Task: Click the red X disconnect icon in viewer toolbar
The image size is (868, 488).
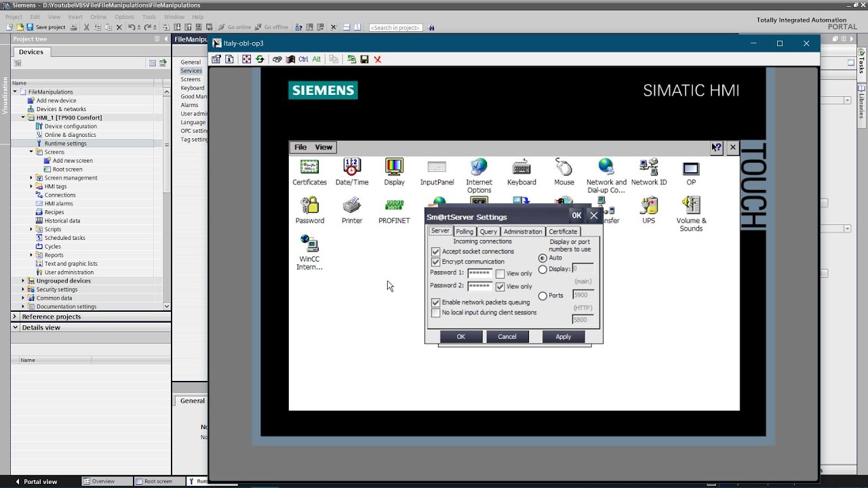Action: (378, 60)
